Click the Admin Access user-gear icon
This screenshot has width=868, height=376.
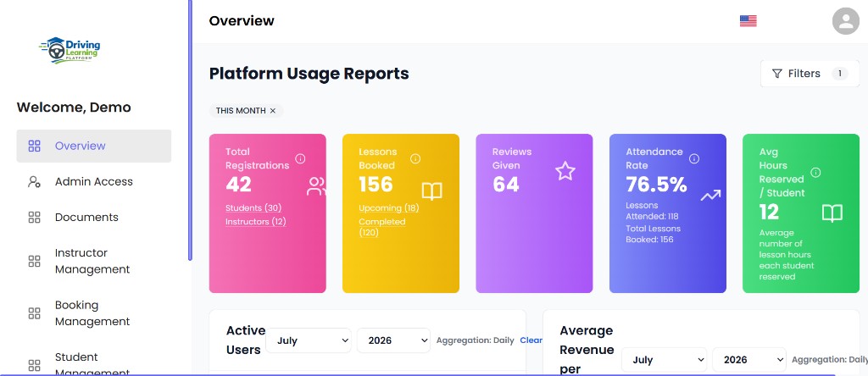point(34,182)
